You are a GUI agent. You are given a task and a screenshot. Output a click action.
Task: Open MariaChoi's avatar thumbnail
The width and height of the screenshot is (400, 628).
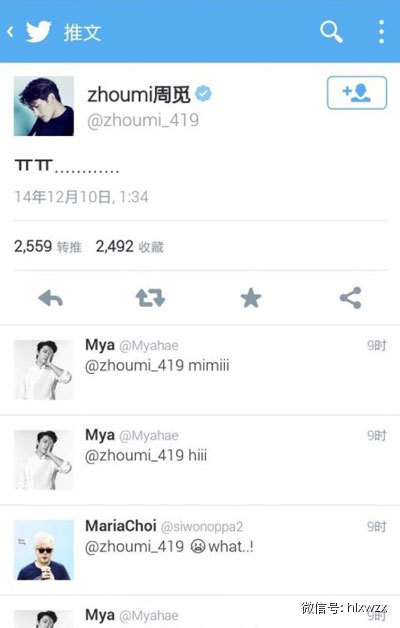click(44, 550)
